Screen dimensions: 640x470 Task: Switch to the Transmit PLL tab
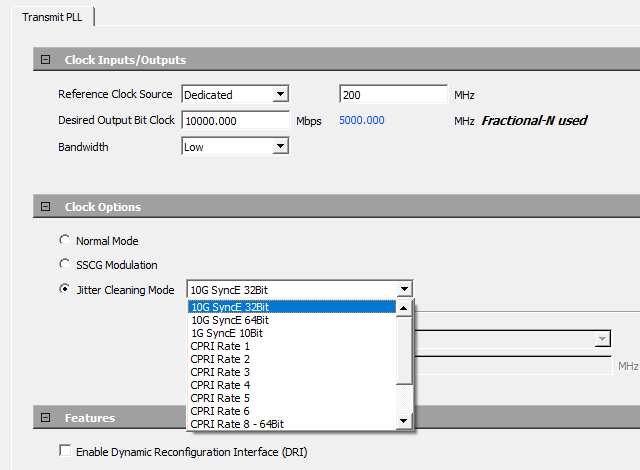coord(51,17)
